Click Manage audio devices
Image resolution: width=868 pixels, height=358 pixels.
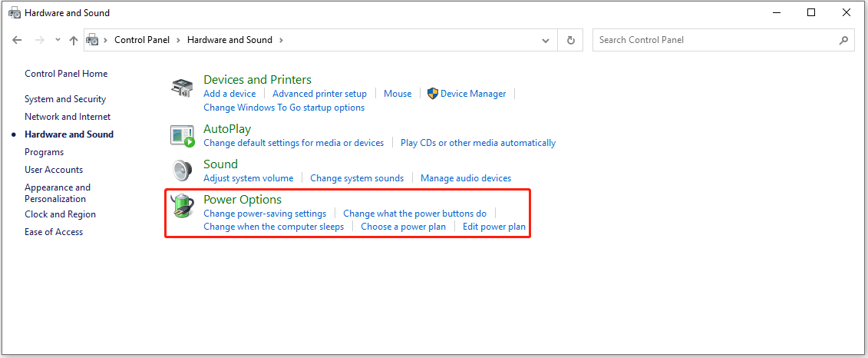pyautogui.click(x=466, y=178)
